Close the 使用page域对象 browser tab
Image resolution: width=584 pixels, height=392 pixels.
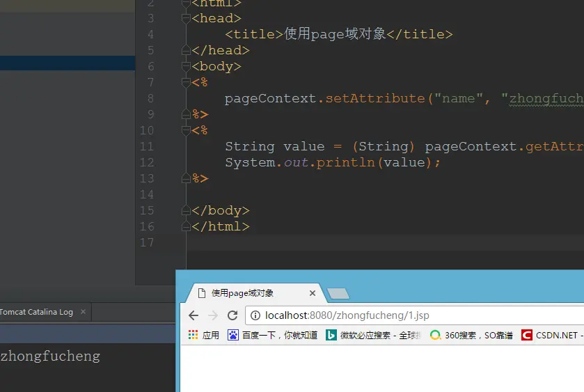(313, 293)
